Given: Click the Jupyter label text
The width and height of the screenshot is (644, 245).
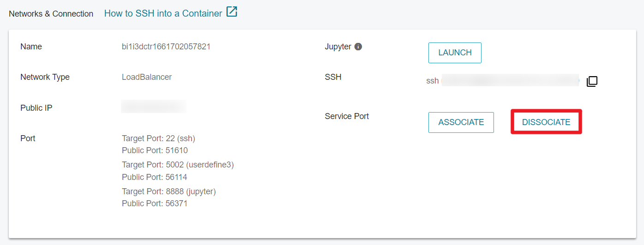Looking at the screenshot, I should click(x=338, y=47).
